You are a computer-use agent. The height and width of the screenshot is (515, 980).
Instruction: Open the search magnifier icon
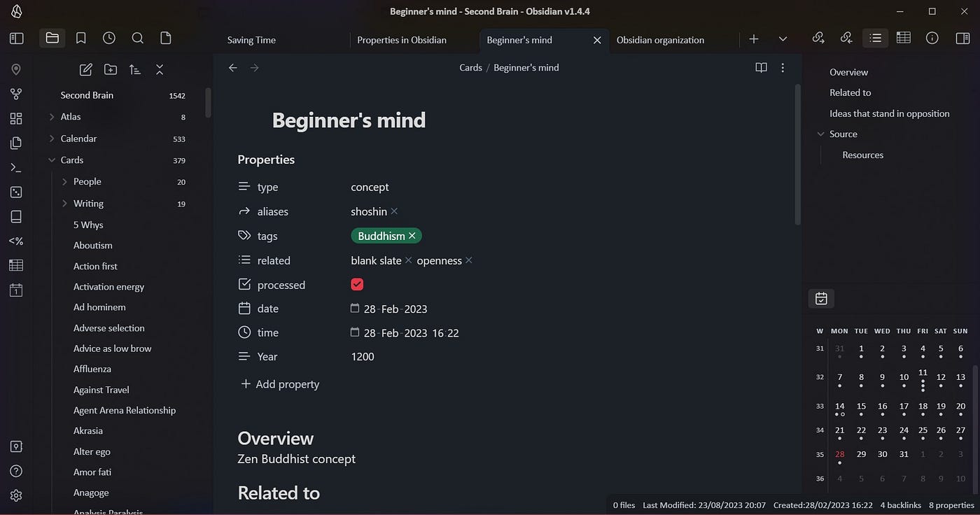pos(138,38)
